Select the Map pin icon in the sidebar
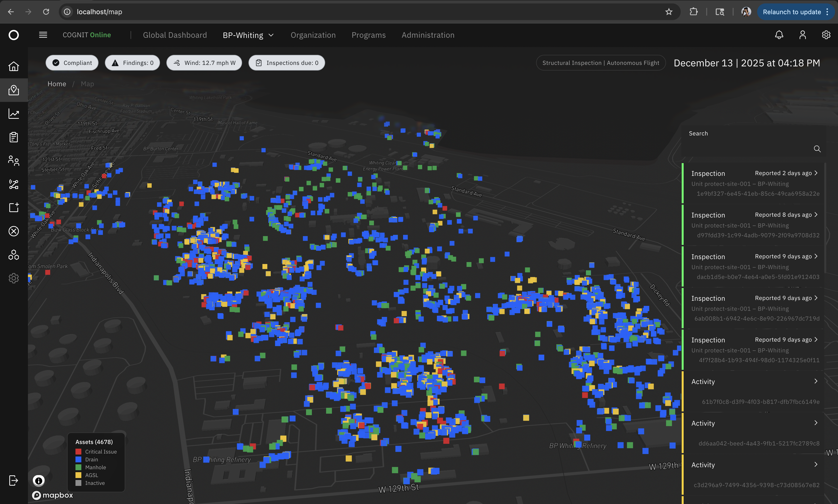The image size is (838, 504). (13, 90)
